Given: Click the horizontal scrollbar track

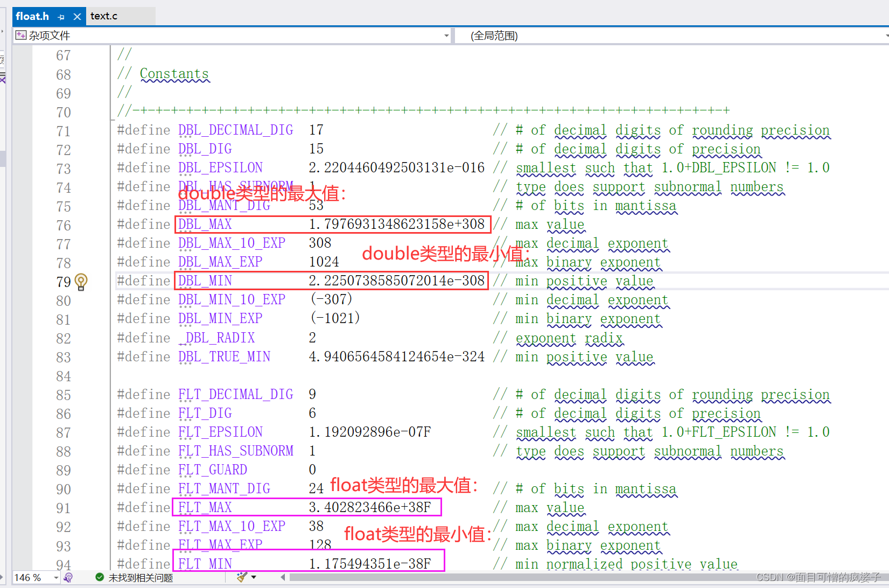Looking at the screenshot, I should point(587,577).
